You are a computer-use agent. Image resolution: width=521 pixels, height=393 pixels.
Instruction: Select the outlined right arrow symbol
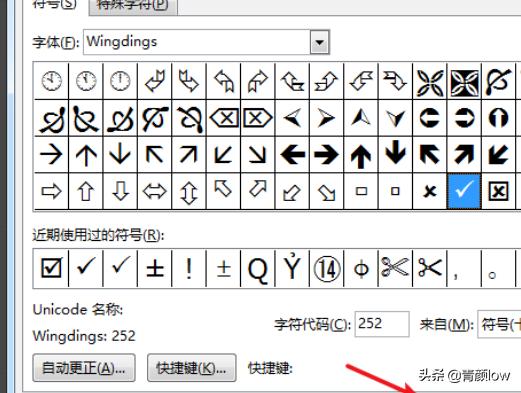point(51,191)
